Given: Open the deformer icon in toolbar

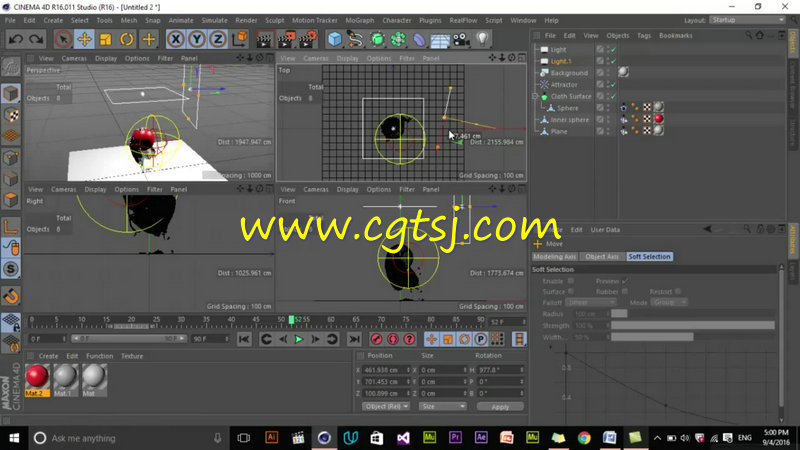Looking at the screenshot, I should click(x=419, y=39).
